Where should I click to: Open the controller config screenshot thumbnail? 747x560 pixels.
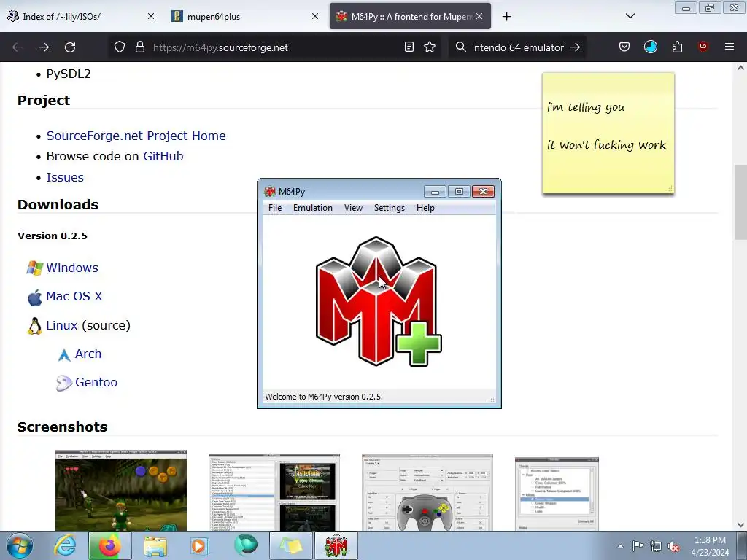pyautogui.click(x=427, y=492)
